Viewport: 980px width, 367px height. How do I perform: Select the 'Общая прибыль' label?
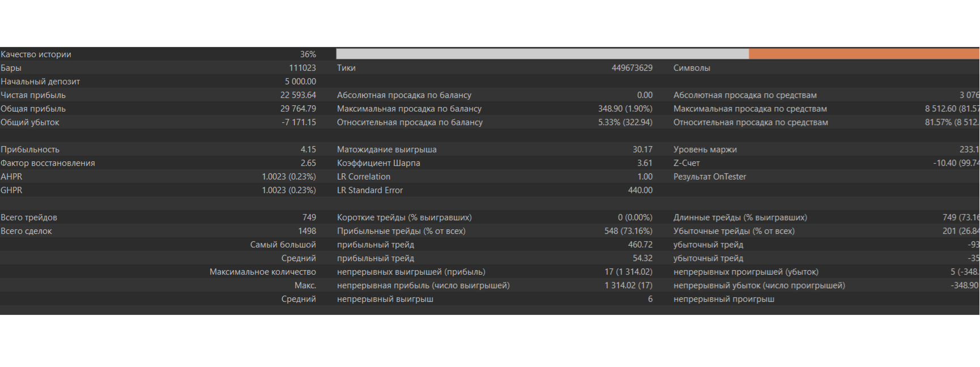[33, 109]
